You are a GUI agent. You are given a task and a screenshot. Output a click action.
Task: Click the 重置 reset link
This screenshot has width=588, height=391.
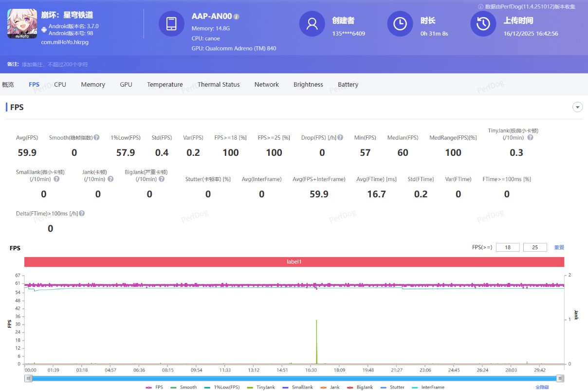coord(559,247)
